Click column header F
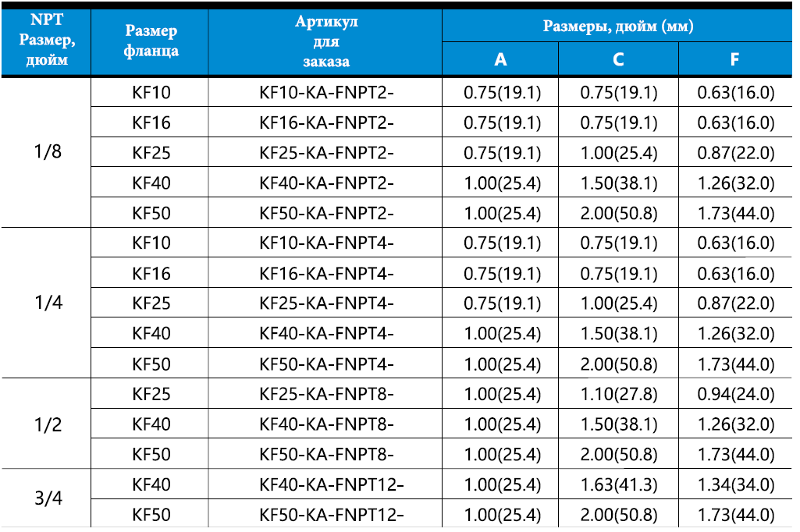 [x=735, y=59]
